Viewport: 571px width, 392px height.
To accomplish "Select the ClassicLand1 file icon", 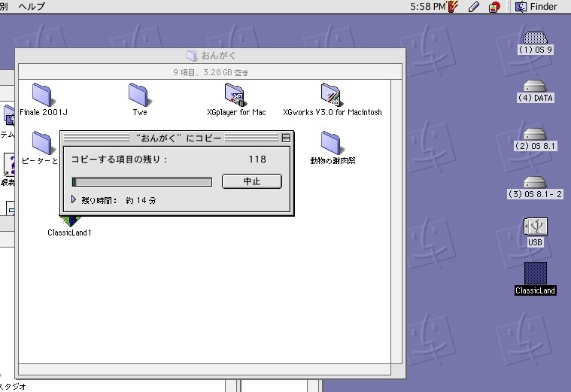I will pyautogui.click(x=70, y=220).
